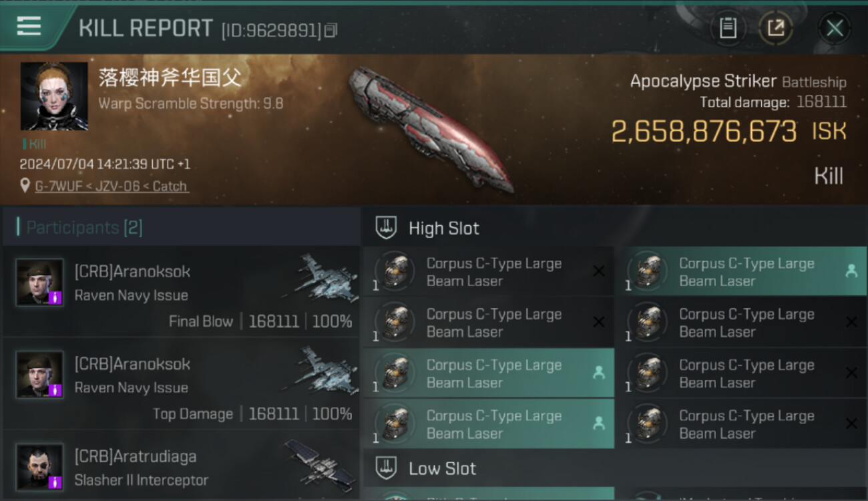Open the G-7WUF < JZV-06 < Catch location link
This screenshot has height=501, width=868.
pos(112,186)
